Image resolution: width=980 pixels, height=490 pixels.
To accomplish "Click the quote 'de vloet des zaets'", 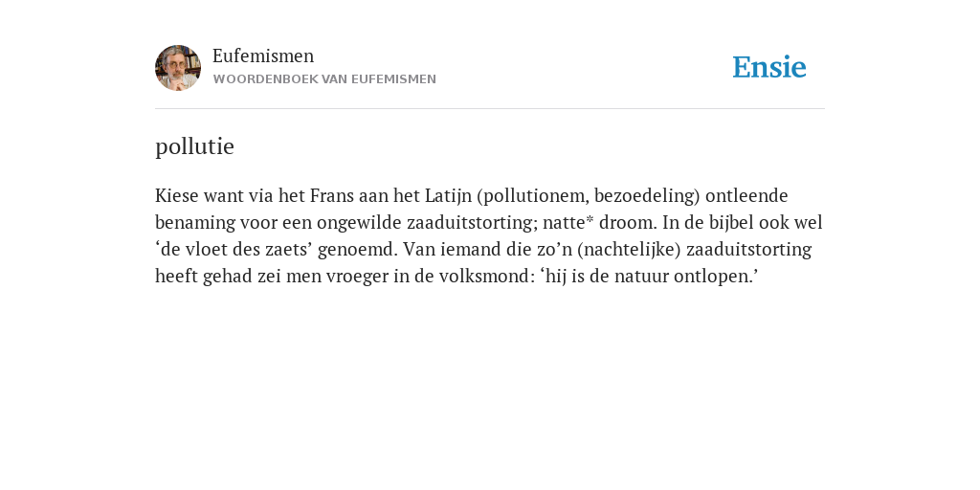I will tap(234, 250).
